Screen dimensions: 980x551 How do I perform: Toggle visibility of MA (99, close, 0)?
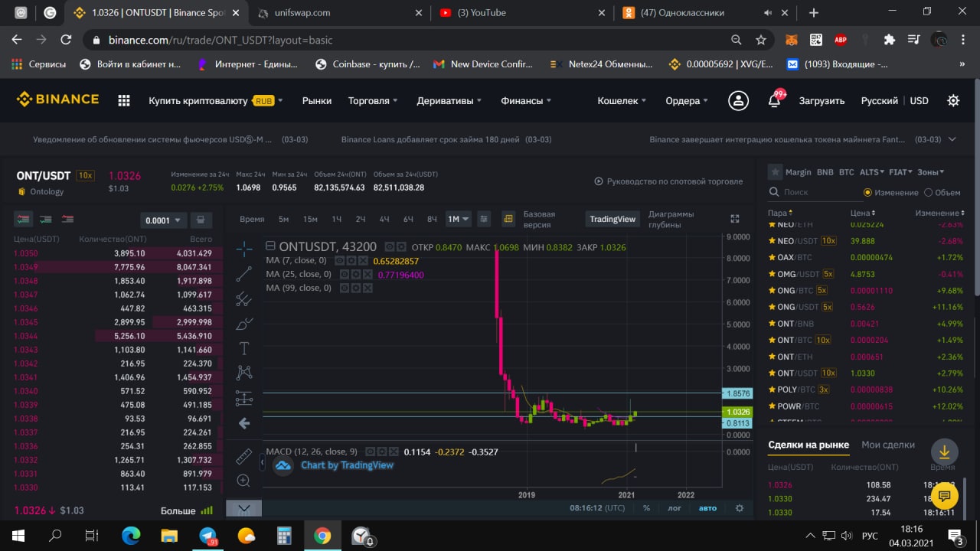345,288
